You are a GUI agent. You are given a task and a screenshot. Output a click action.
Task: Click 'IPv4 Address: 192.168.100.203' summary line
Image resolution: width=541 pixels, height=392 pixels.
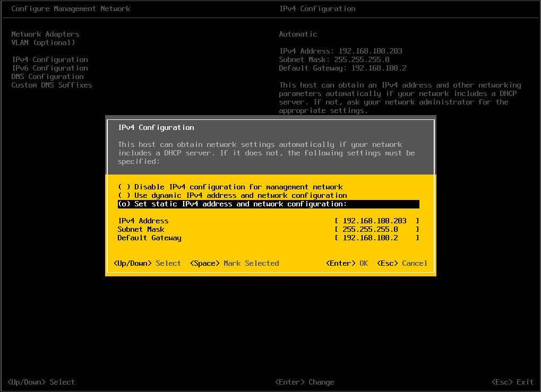point(340,51)
